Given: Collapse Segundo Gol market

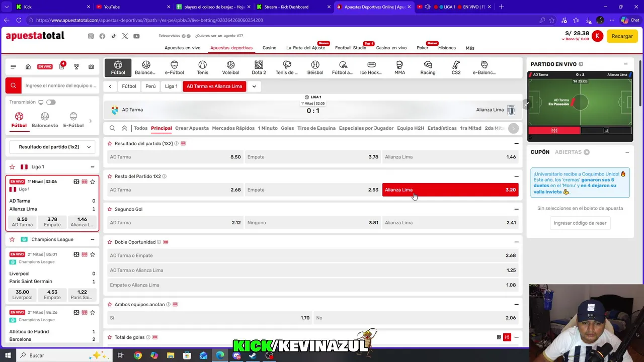Looking at the screenshot, I should tap(516, 209).
